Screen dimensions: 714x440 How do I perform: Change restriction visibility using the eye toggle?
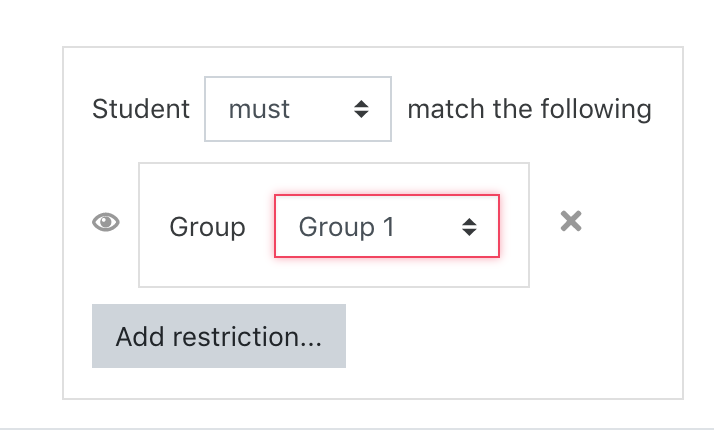click(x=106, y=222)
